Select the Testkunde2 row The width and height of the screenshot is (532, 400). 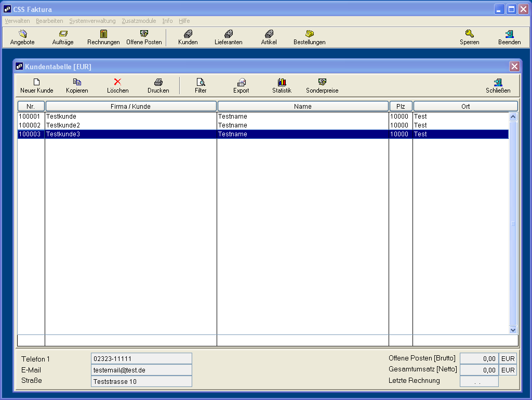click(x=130, y=125)
